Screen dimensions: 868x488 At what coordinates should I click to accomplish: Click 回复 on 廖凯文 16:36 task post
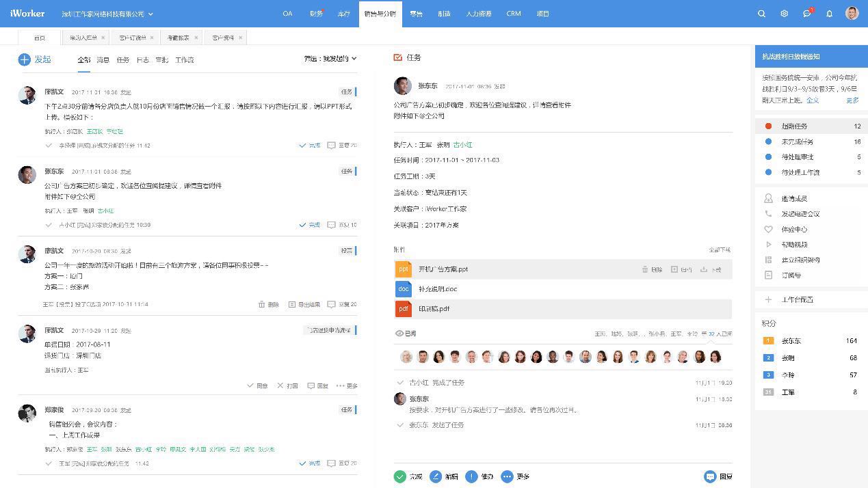pos(341,145)
